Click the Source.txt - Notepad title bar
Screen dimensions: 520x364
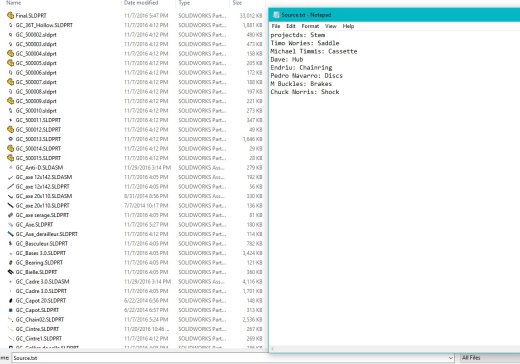(395, 15)
